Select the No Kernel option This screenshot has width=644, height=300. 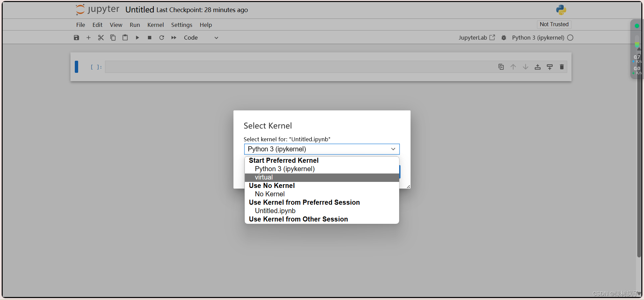point(322,194)
